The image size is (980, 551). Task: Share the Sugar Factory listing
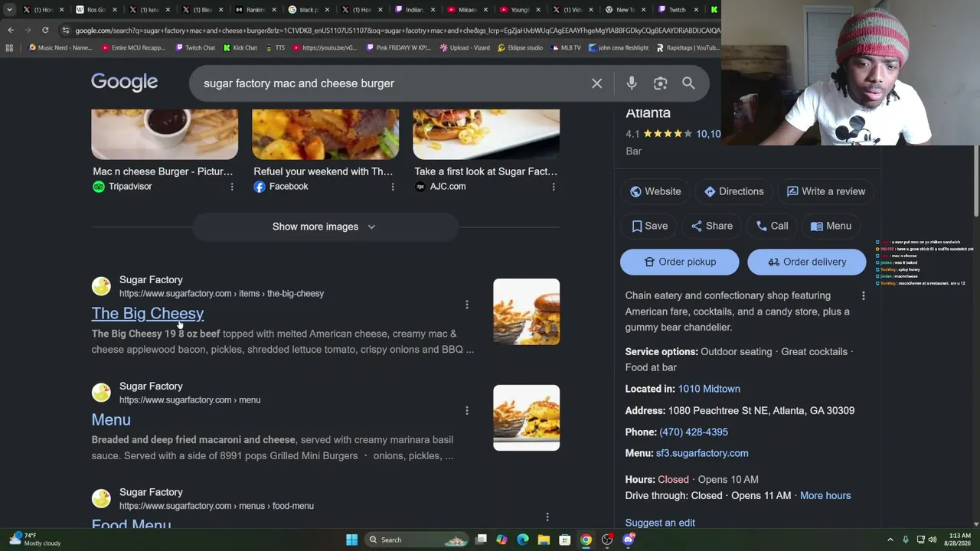click(x=712, y=226)
